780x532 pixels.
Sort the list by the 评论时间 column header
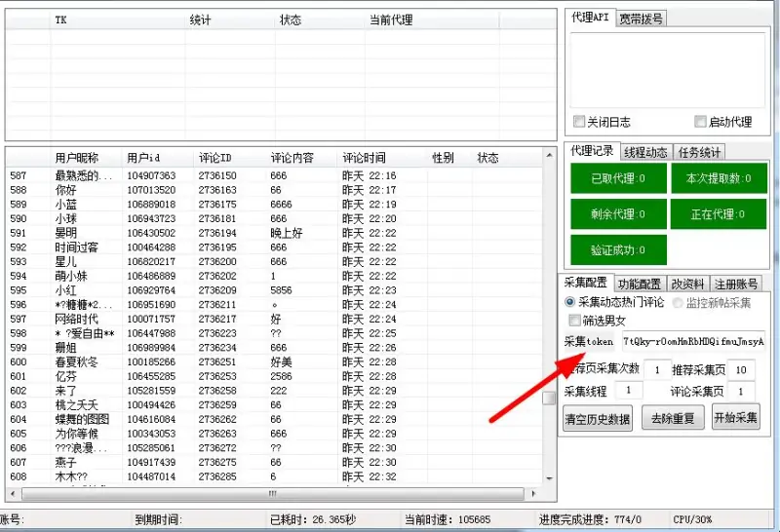pos(365,158)
